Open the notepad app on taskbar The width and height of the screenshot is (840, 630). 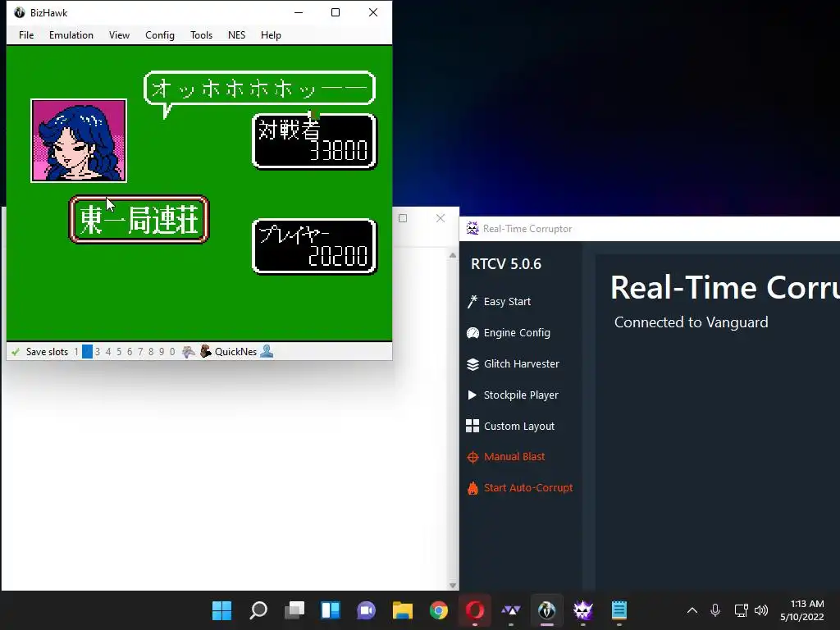[x=619, y=610]
